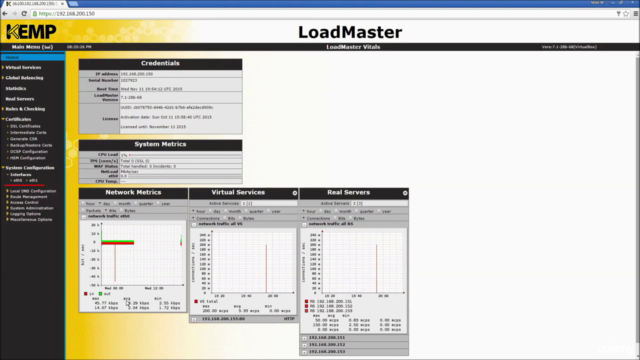
Task: Select month radio in Network Metrics
Action: (x=116, y=203)
